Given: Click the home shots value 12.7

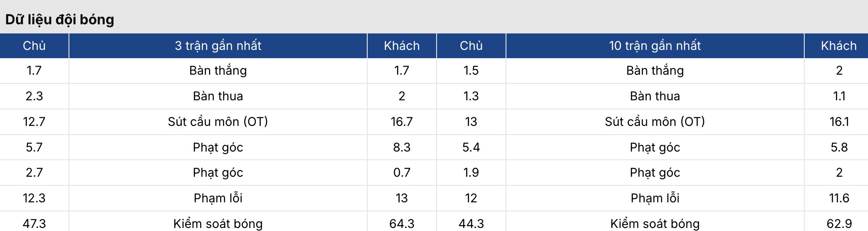Looking at the screenshot, I should click(34, 122).
